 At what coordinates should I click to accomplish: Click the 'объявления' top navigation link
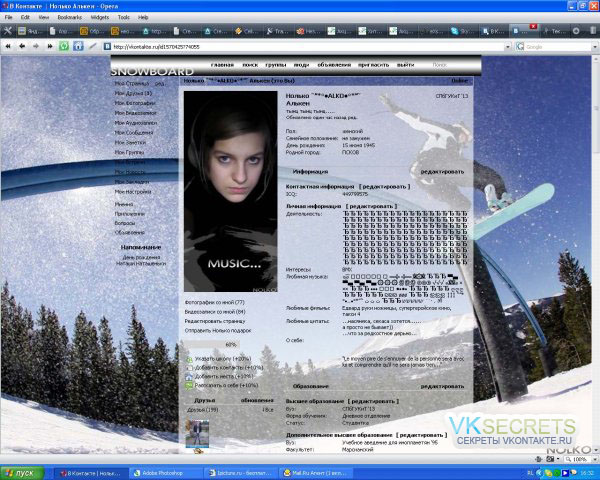tap(334, 65)
